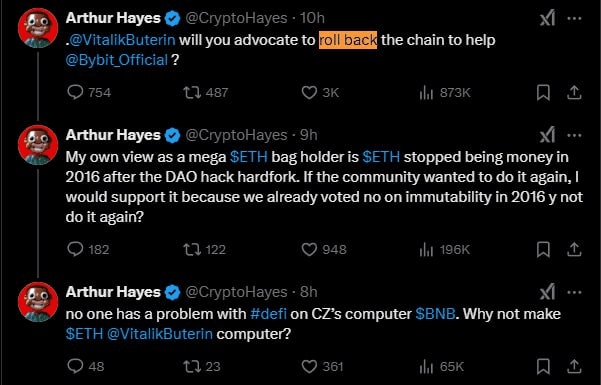Share the first tweet via share icon
The width and height of the screenshot is (601, 385).
pos(574,92)
